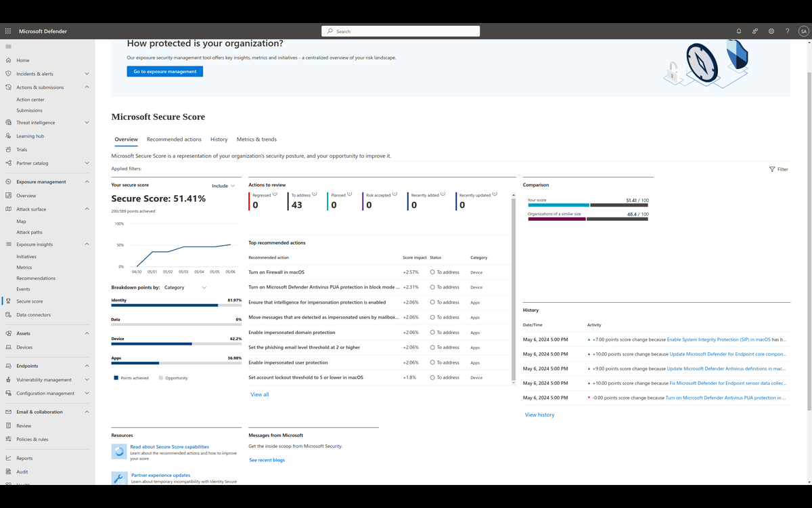812x508 pixels.
Task: Click the Learning hub icon
Action: [8, 136]
